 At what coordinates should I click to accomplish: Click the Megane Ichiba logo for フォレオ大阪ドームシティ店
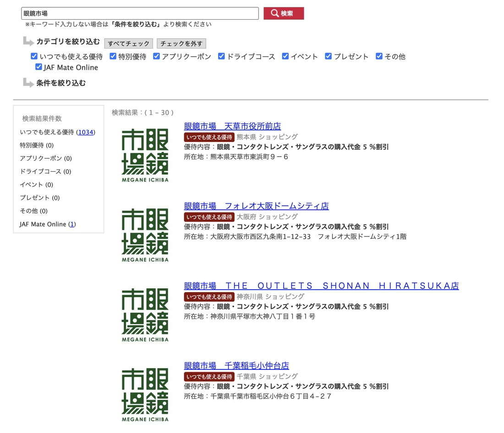click(145, 235)
